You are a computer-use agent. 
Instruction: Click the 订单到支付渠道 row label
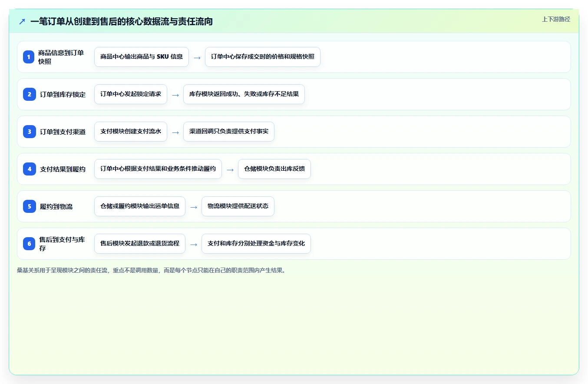pos(63,132)
